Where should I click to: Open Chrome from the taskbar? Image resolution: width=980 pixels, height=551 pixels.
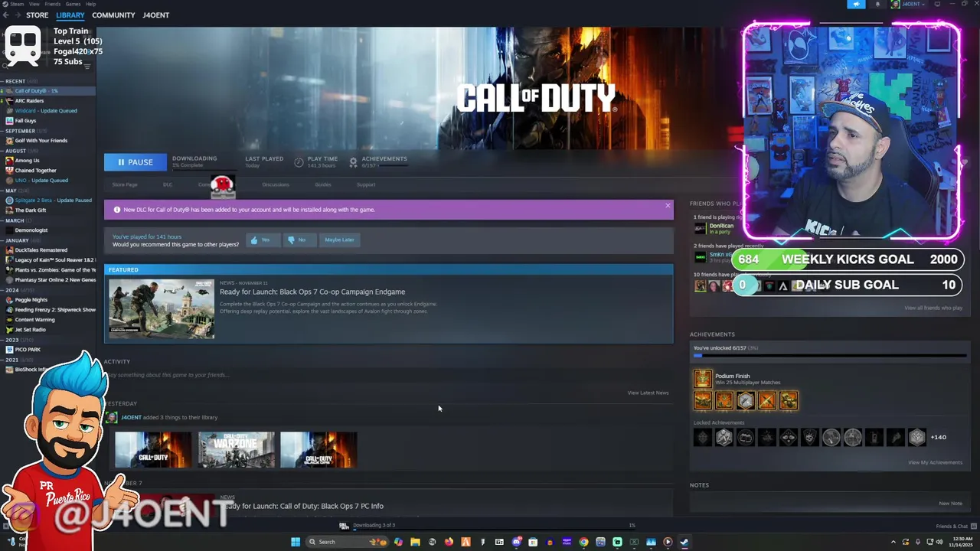583,542
